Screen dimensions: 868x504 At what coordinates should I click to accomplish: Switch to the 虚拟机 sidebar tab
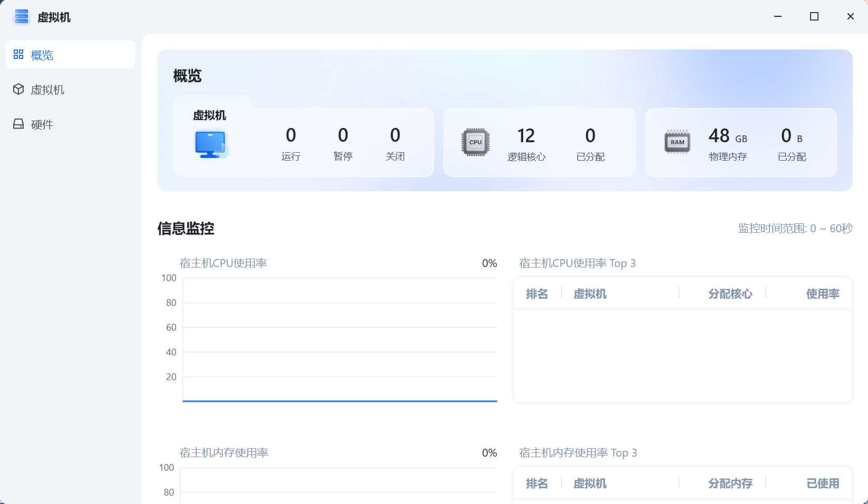tap(47, 90)
